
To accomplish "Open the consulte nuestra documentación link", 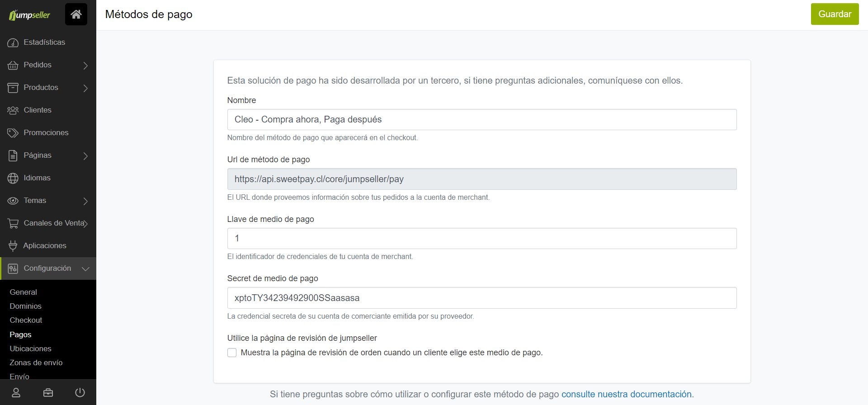I will pos(627,394).
